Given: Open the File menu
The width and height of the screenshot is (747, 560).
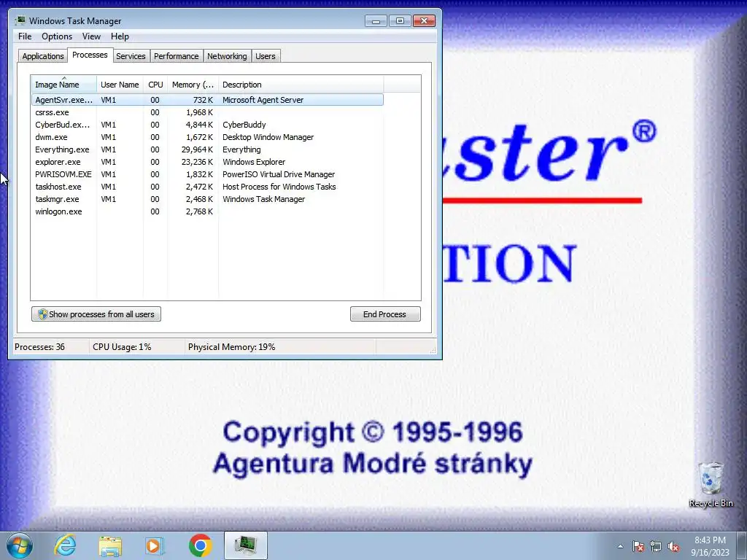Looking at the screenshot, I should point(25,36).
